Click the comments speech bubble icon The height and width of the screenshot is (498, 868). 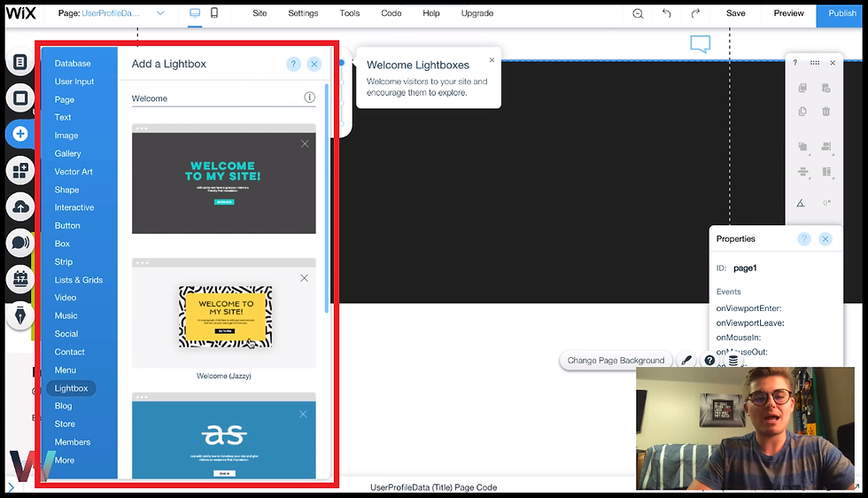pyautogui.click(x=701, y=43)
